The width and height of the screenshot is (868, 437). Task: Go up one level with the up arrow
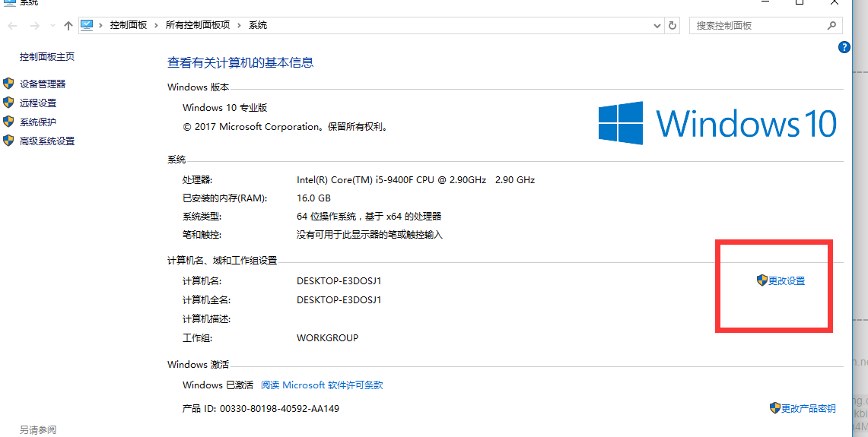click(68, 25)
